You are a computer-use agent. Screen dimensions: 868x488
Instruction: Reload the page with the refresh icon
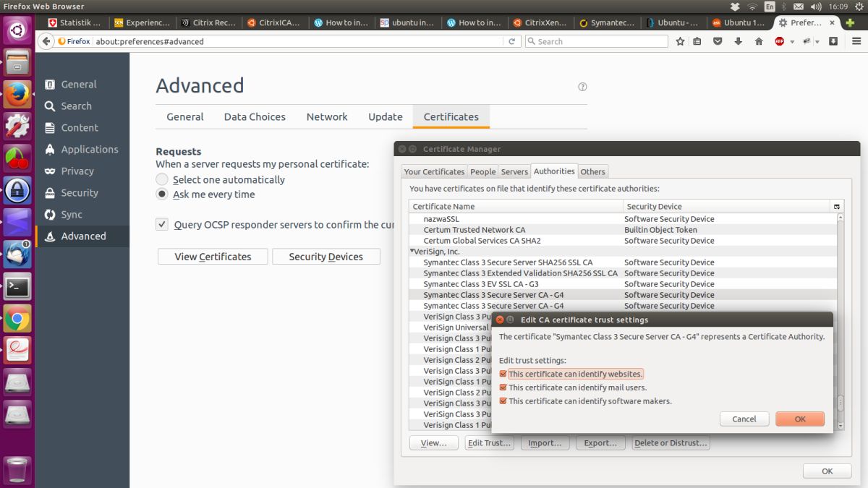coord(512,41)
